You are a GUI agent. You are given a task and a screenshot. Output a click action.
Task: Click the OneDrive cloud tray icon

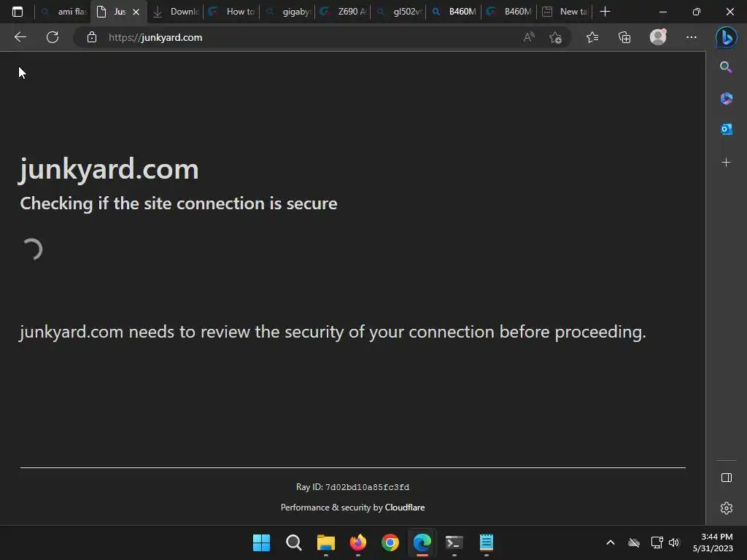(634, 542)
